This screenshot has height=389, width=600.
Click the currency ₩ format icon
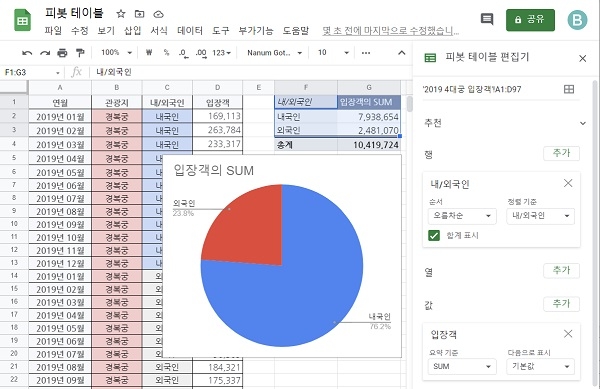click(149, 53)
